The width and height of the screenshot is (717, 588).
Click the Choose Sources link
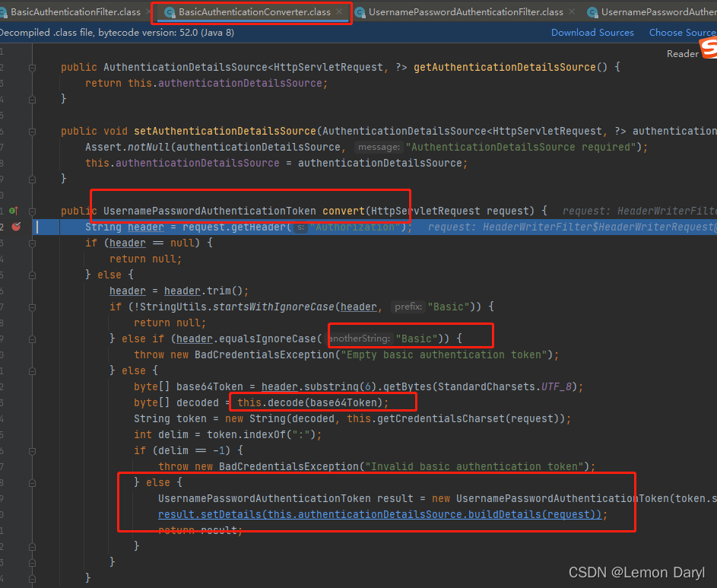pos(683,33)
